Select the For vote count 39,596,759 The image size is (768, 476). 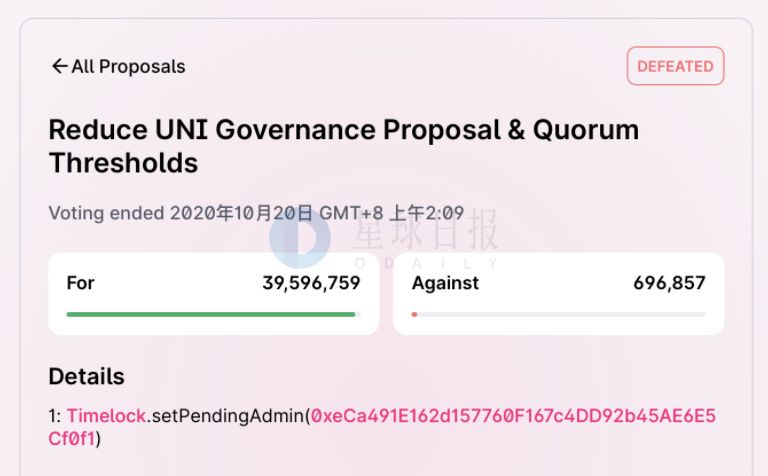[311, 283]
